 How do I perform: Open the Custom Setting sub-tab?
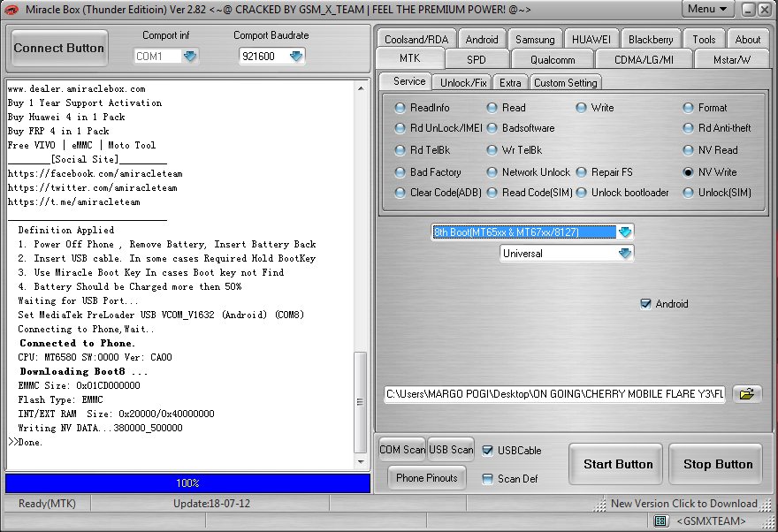[566, 83]
